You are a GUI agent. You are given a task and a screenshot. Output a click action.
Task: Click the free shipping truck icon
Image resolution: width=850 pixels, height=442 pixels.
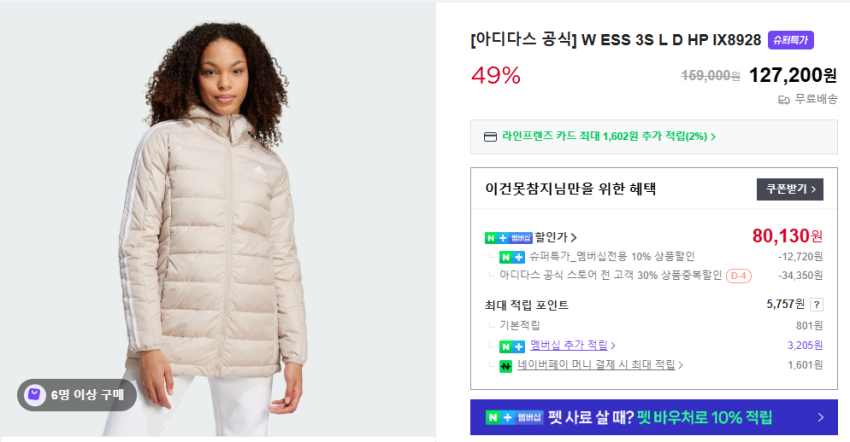coord(784,100)
